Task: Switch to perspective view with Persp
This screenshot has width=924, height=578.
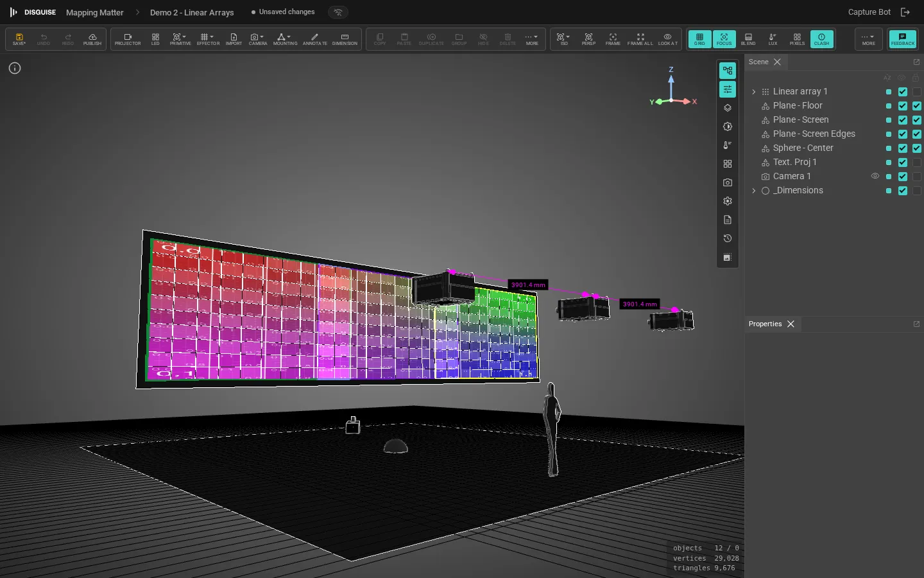Action: tap(588, 39)
